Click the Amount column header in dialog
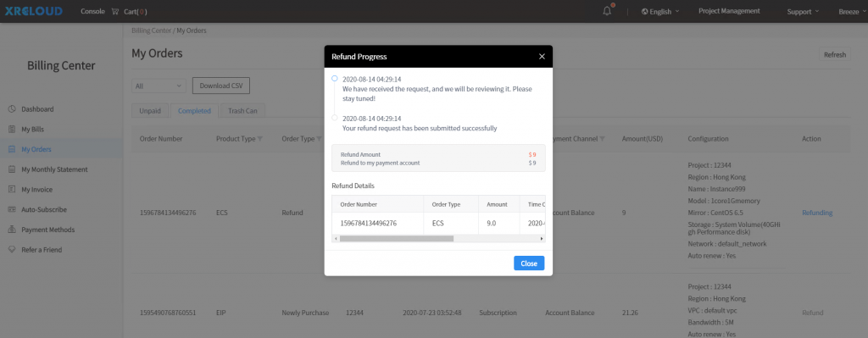This screenshot has width=868, height=338. (497, 204)
